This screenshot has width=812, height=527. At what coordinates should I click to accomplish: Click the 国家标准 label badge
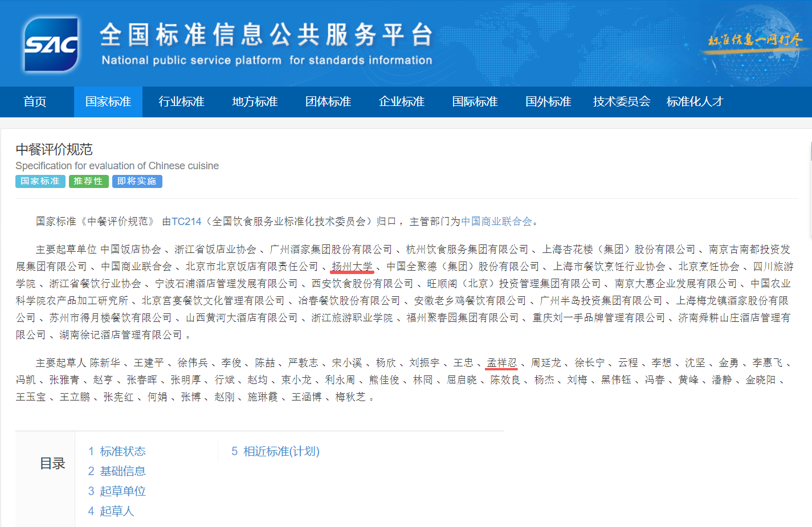click(40, 181)
